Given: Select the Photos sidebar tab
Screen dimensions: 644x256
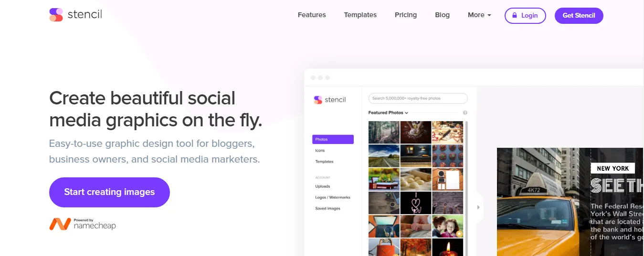Looking at the screenshot, I should (x=333, y=139).
